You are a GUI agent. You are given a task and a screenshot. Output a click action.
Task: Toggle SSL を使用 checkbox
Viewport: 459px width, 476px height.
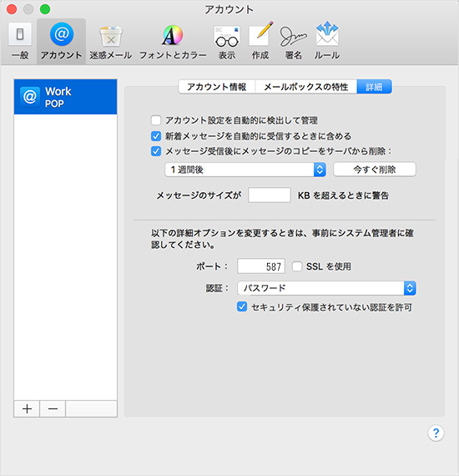point(297,266)
